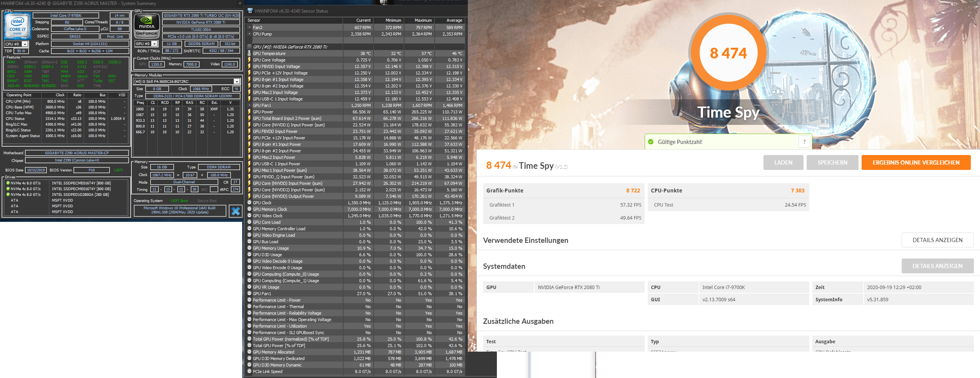Screen dimensions: 980x378
Task: Click the lightning icon beside GPU 8-pin #1 Input Voltage
Action: point(249,79)
